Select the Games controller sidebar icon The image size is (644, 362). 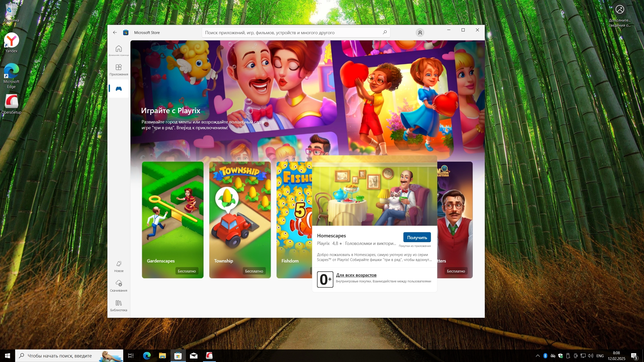click(118, 88)
